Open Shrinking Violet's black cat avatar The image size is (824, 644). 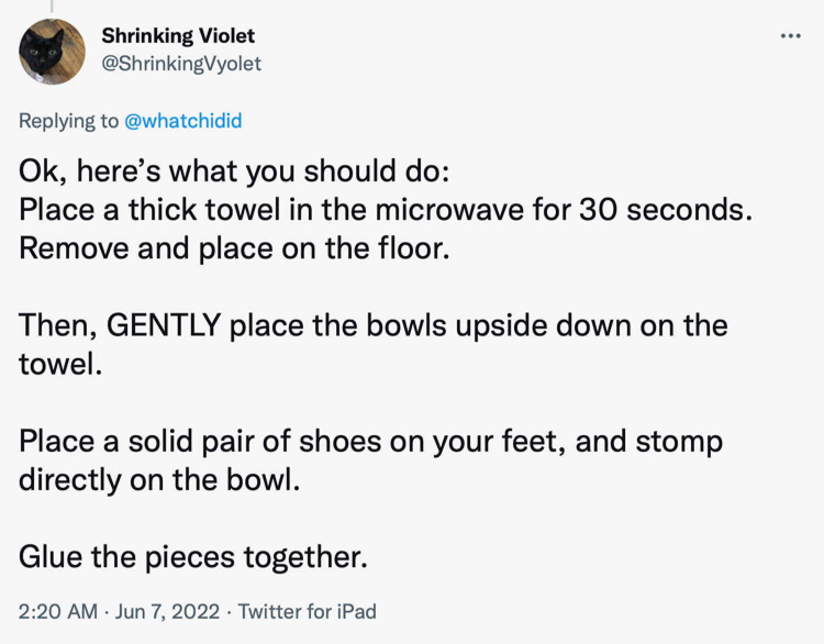[52, 52]
